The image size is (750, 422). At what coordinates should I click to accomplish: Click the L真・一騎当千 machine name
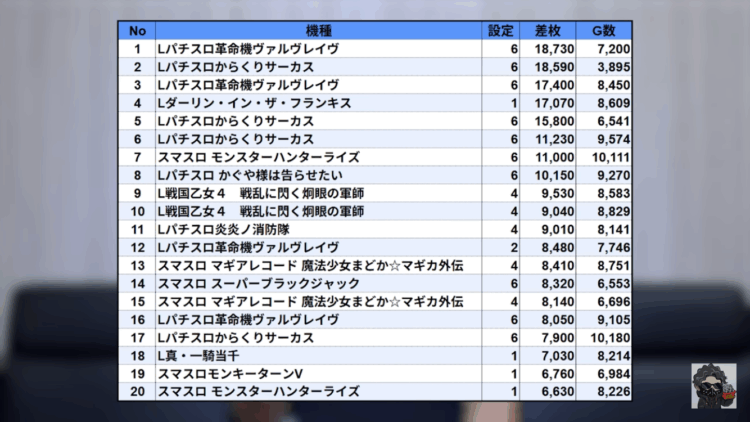pyautogui.click(x=200, y=355)
